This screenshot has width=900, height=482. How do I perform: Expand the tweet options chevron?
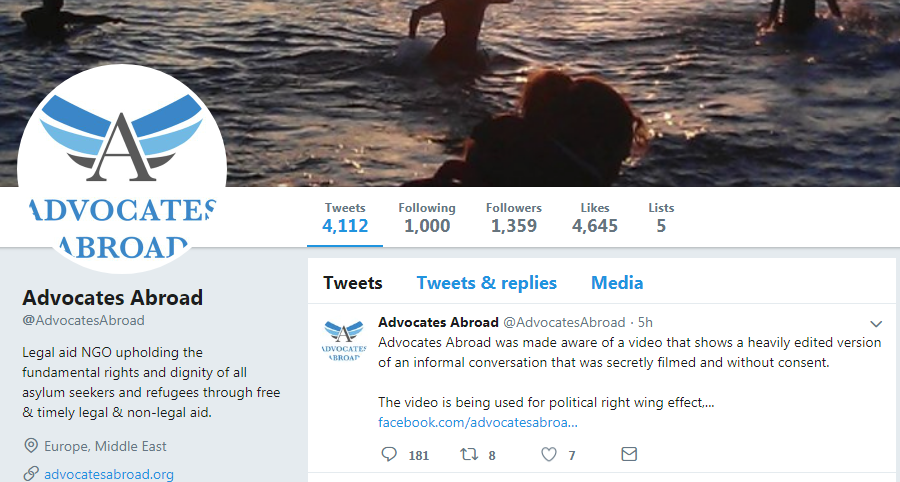pos(876,323)
